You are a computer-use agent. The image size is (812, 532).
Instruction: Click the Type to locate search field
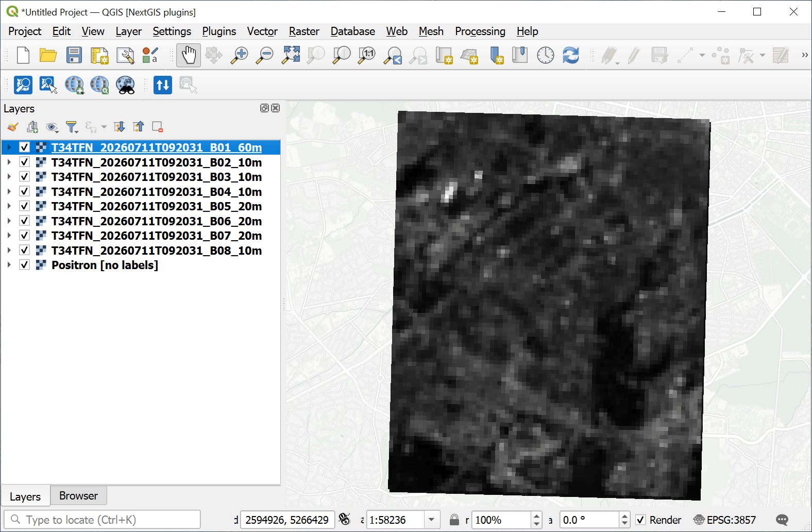click(102, 520)
